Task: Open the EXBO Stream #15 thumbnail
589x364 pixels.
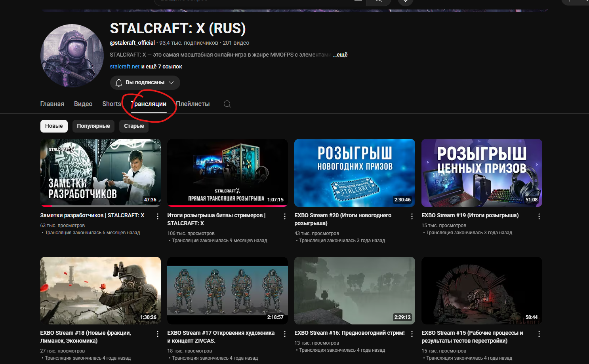Action: pos(482,291)
